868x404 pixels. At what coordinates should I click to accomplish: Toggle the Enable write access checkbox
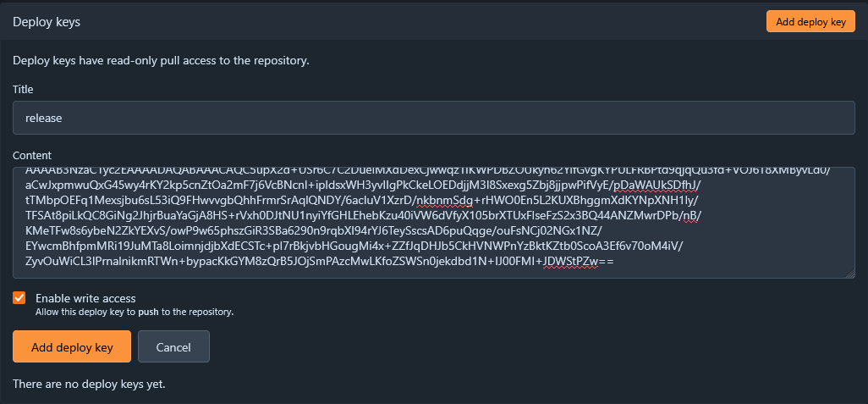[19, 298]
